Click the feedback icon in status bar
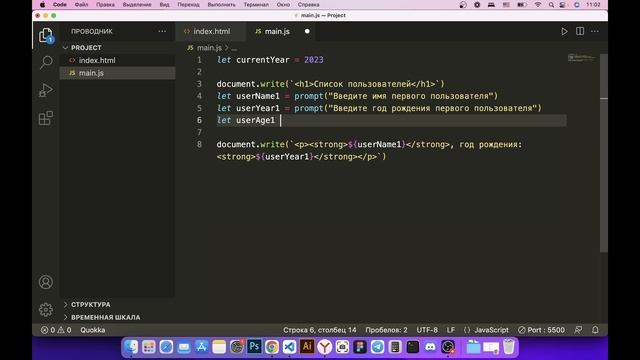Viewport: 640px width, 360px height. click(x=578, y=330)
